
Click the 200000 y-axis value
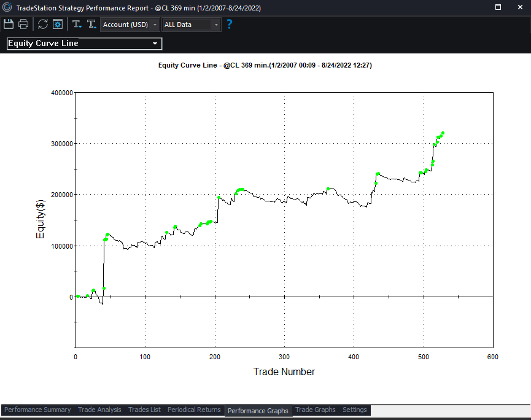coord(62,195)
